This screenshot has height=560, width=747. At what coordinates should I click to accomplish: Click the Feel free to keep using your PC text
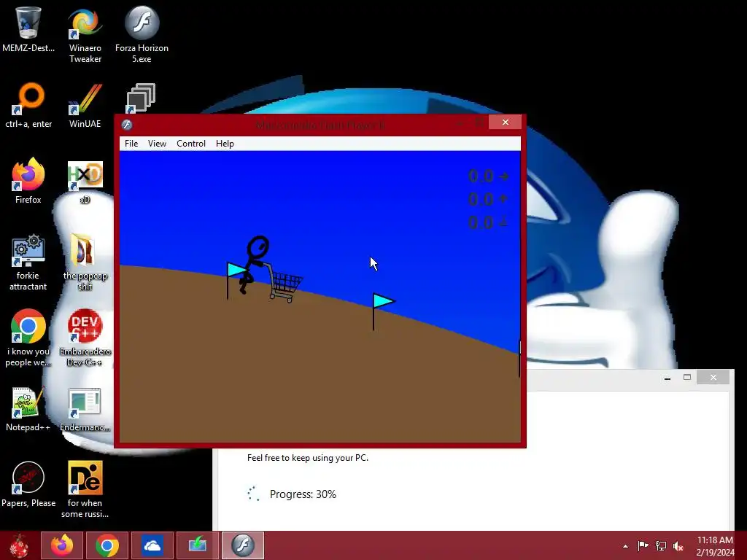[308, 458]
